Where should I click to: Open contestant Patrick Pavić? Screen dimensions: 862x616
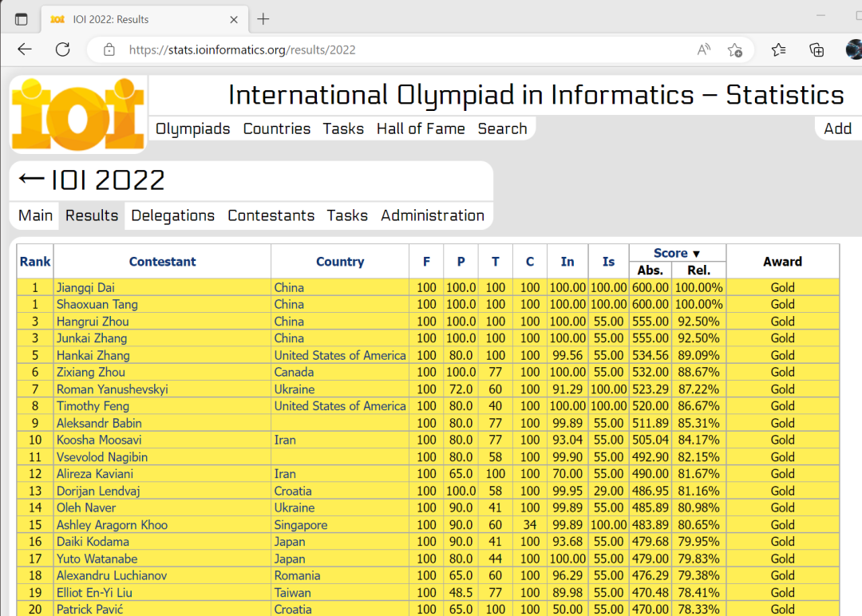pyautogui.click(x=89, y=610)
